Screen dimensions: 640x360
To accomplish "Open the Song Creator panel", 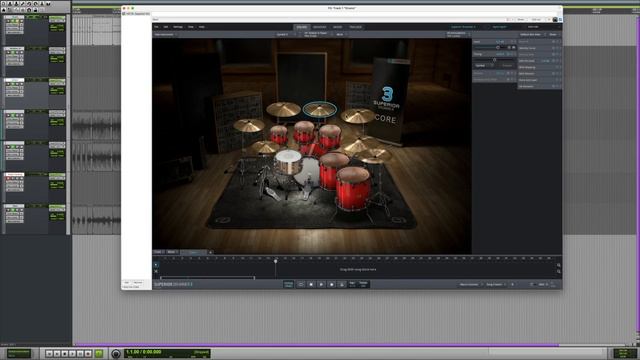I will (495, 284).
